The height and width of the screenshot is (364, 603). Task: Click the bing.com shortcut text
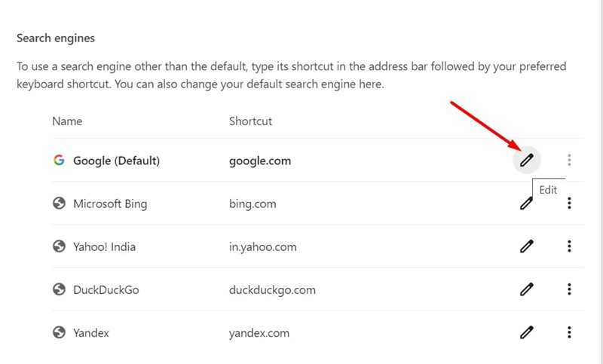click(253, 203)
